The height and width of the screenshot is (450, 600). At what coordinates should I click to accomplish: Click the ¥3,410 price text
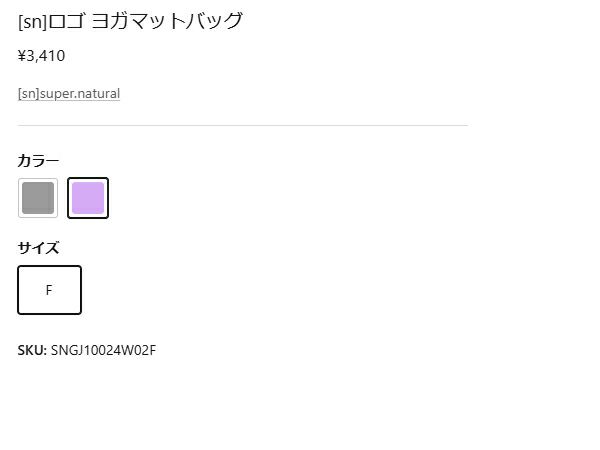(42, 56)
